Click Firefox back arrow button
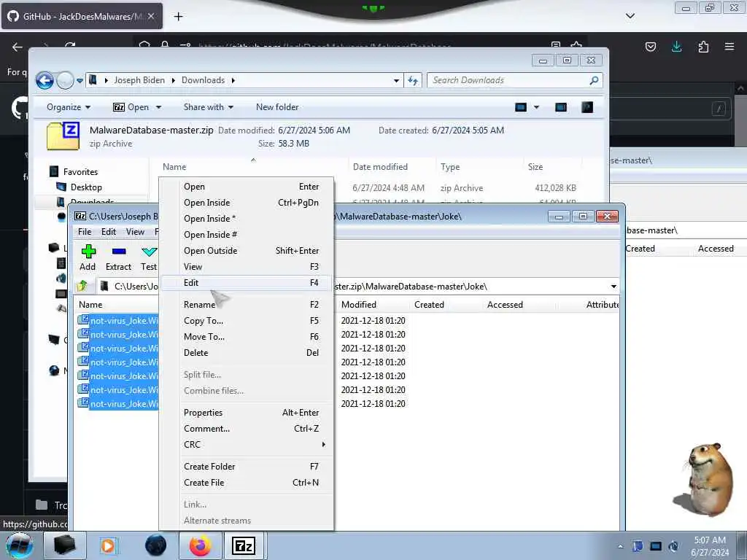The height and width of the screenshot is (560, 747). point(18,47)
